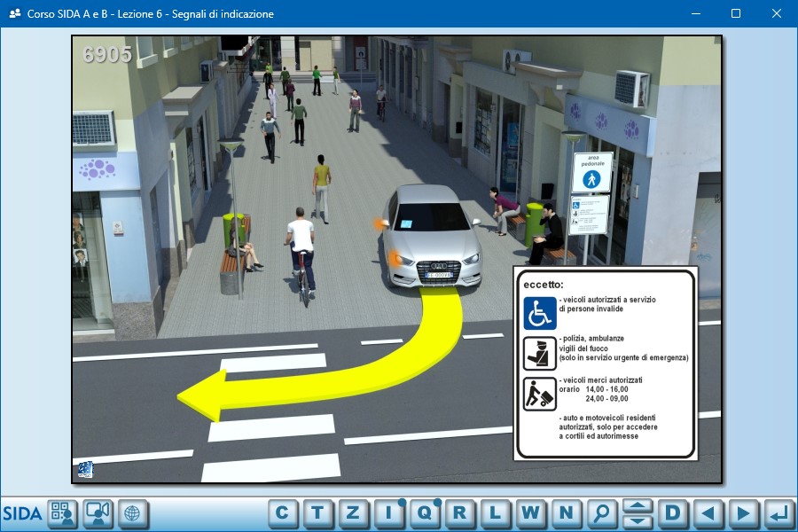Screen dimensions: 798x532
Task: Click the up/down stepper arrows button
Action: [638, 512]
